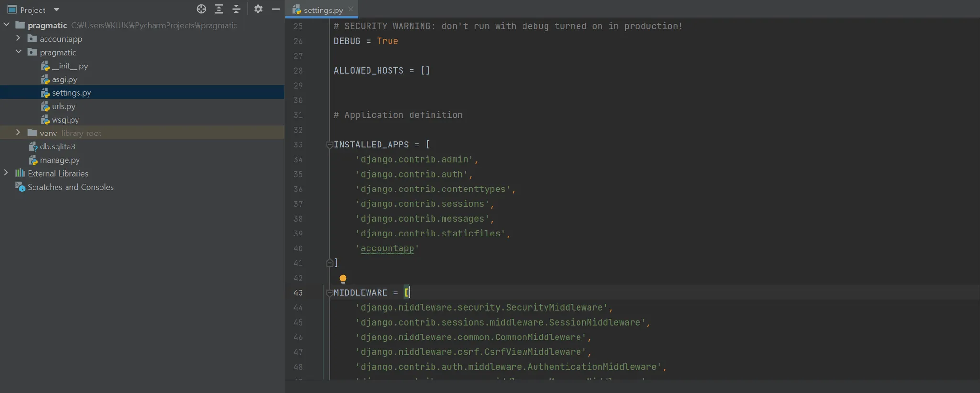
Task: Open the Project panel gear options
Action: pyautogui.click(x=258, y=9)
